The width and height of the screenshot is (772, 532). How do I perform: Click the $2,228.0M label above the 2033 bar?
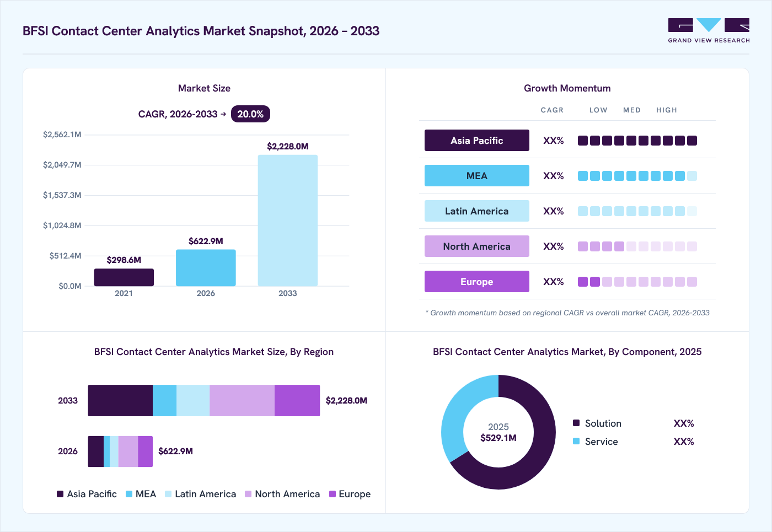pos(288,146)
